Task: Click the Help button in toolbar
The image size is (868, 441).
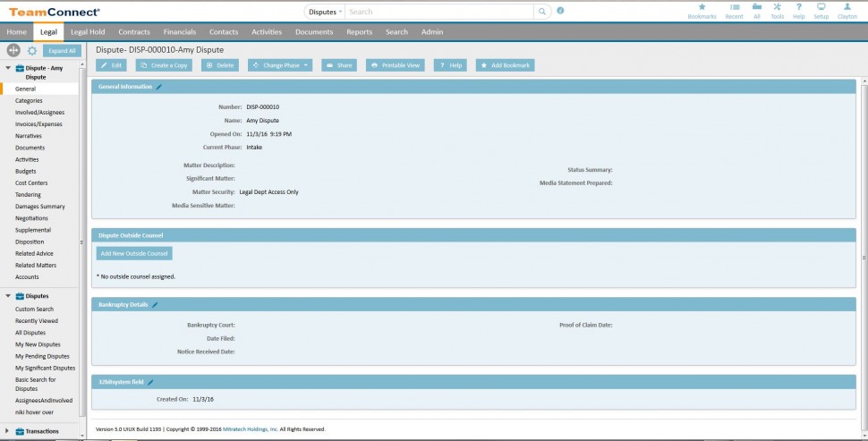Action: [x=450, y=65]
